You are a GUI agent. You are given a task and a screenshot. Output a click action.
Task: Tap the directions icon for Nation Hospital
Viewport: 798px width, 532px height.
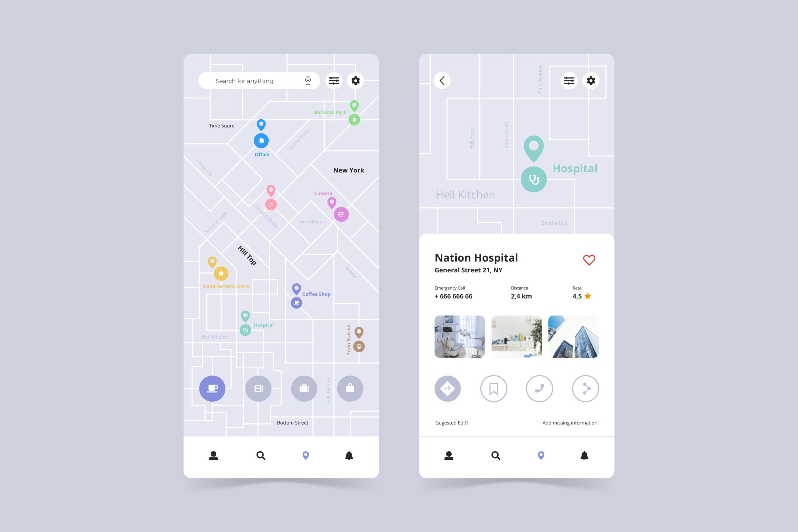(x=447, y=389)
